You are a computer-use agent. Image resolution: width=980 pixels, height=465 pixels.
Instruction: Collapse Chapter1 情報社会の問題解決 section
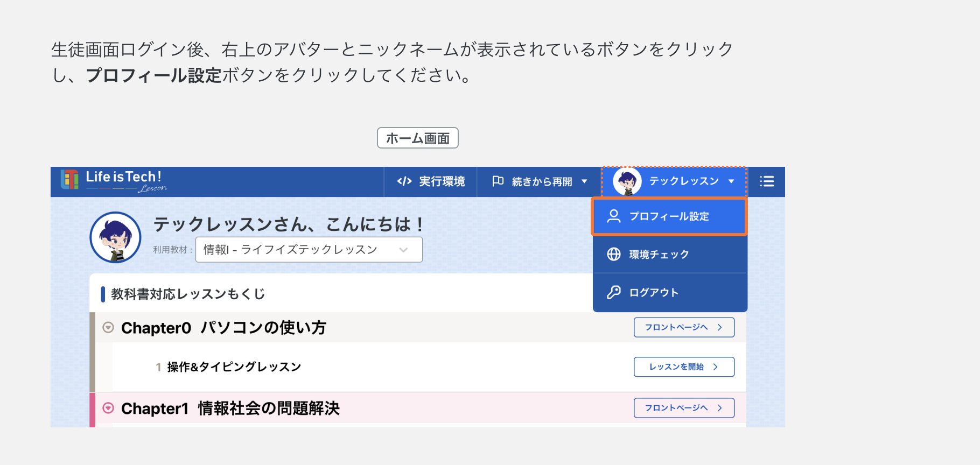(x=108, y=408)
